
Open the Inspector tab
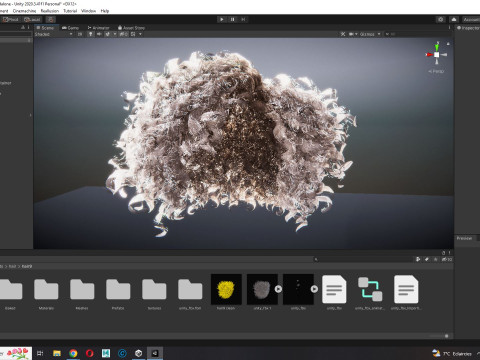tap(468, 28)
